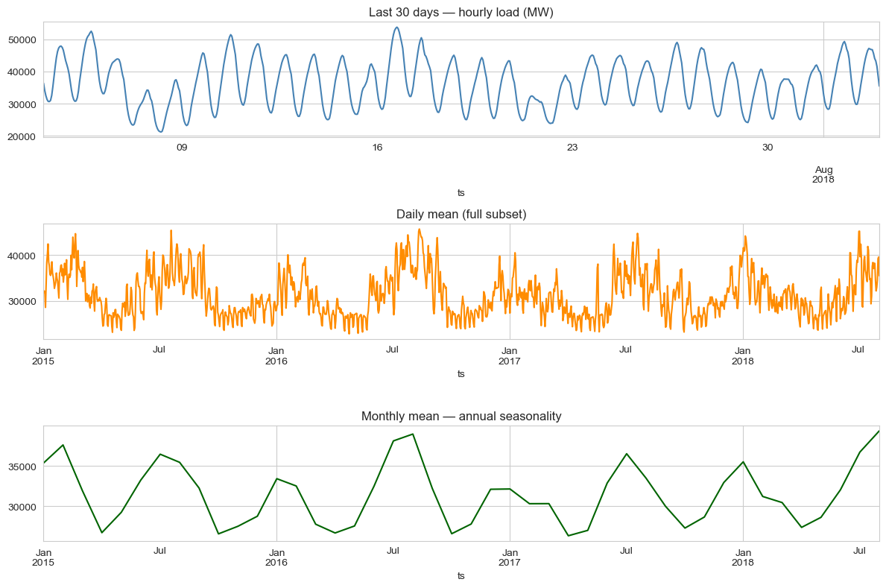The image size is (886, 588).
Task: Click the 'ts' axis label under top chart
Action: [x=462, y=192]
